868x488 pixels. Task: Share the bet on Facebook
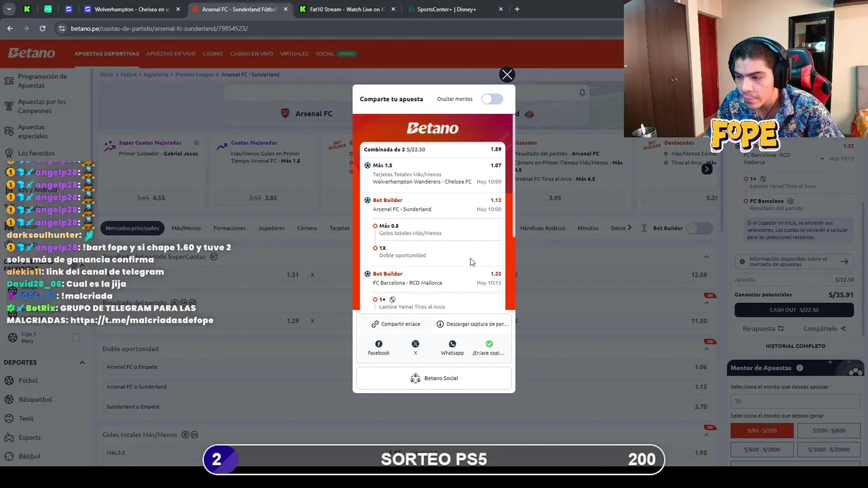pos(378,348)
